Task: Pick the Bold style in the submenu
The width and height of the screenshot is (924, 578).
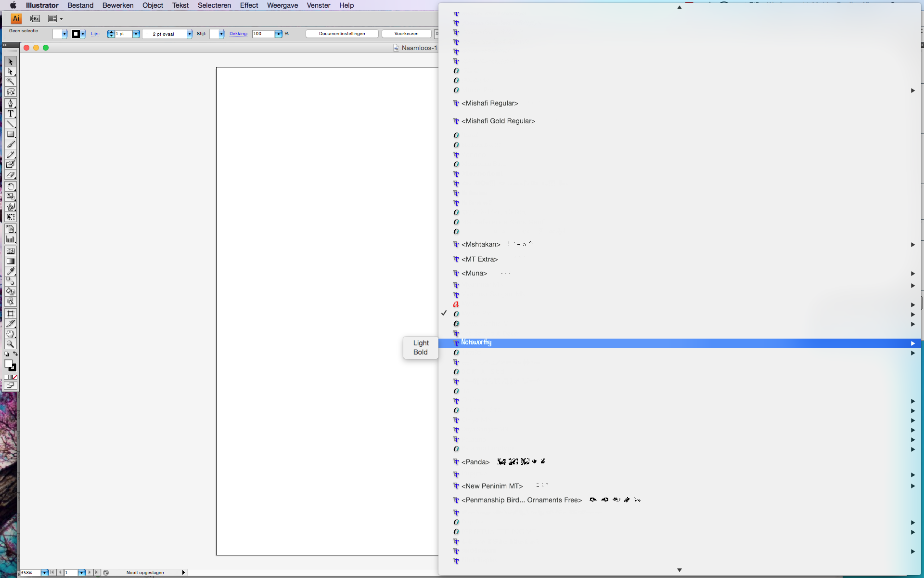Action: 420,352
